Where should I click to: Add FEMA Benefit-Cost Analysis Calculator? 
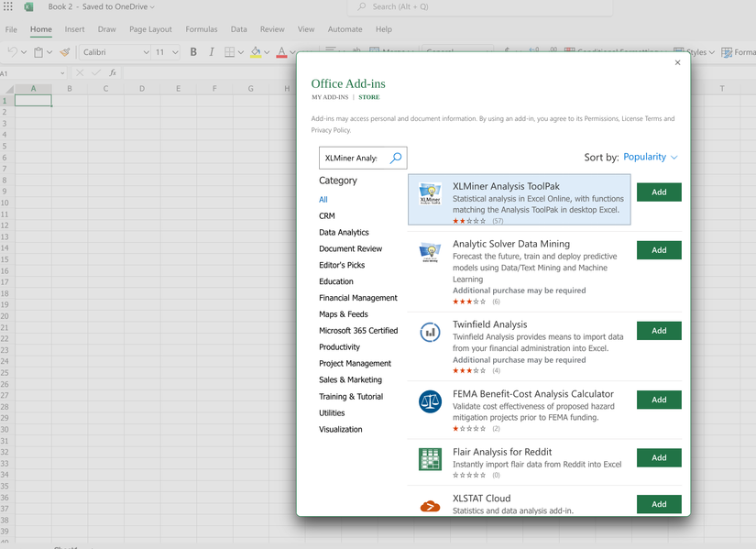[x=659, y=400]
